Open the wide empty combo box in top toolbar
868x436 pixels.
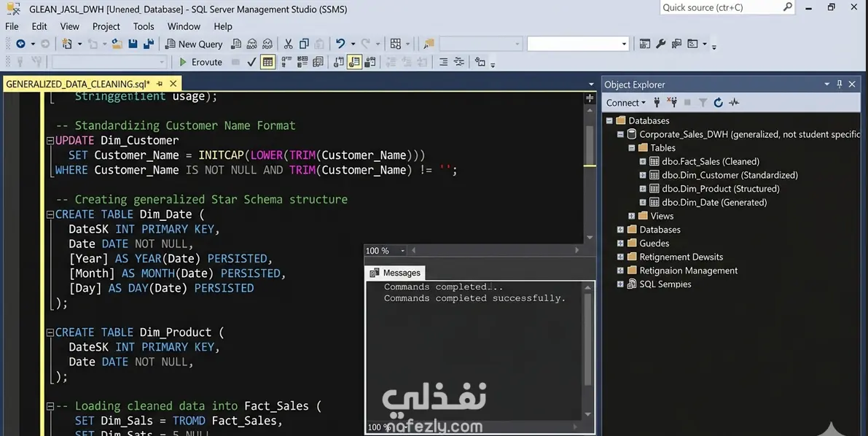(578, 44)
